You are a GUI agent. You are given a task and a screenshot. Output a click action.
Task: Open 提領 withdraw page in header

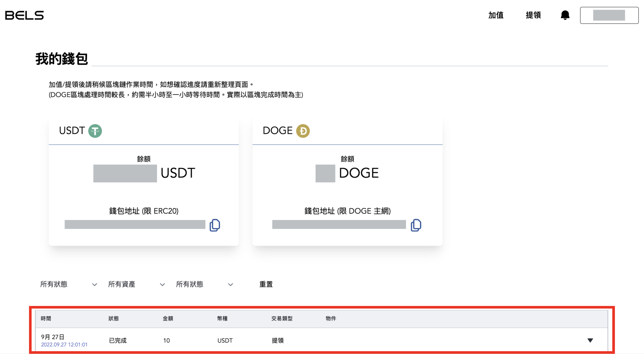[x=533, y=15]
